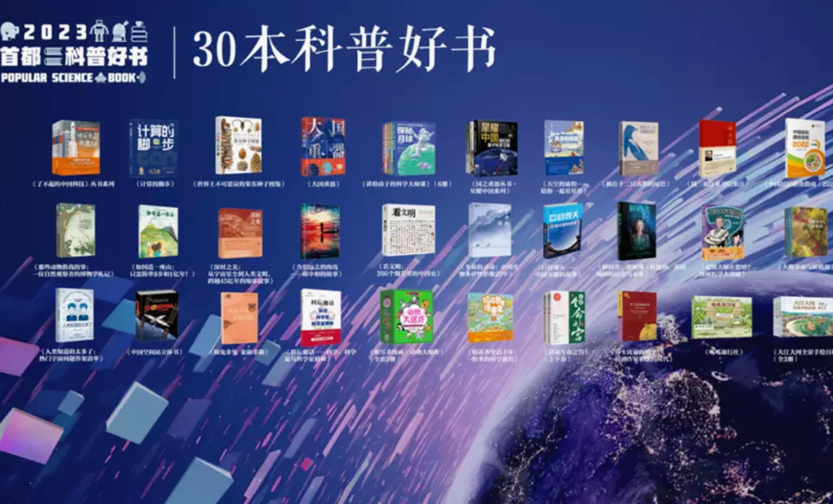Click the green 动物大爆炸 box set
The width and height of the screenshot is (833, 504).
[x=406, y=316]
